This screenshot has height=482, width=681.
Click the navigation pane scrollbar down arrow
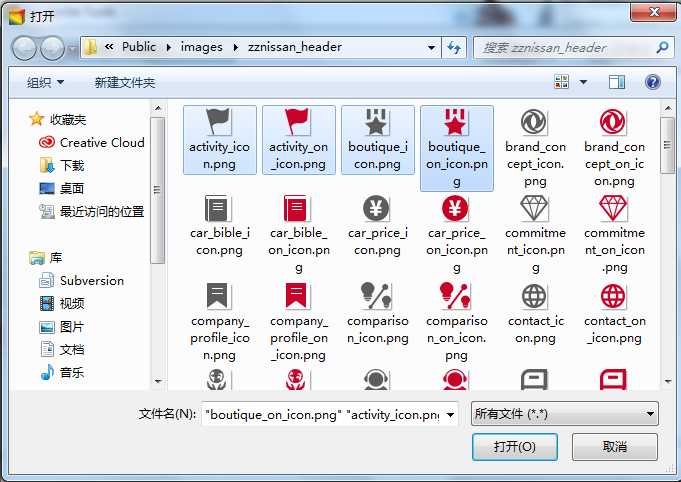tap(158, 382)
